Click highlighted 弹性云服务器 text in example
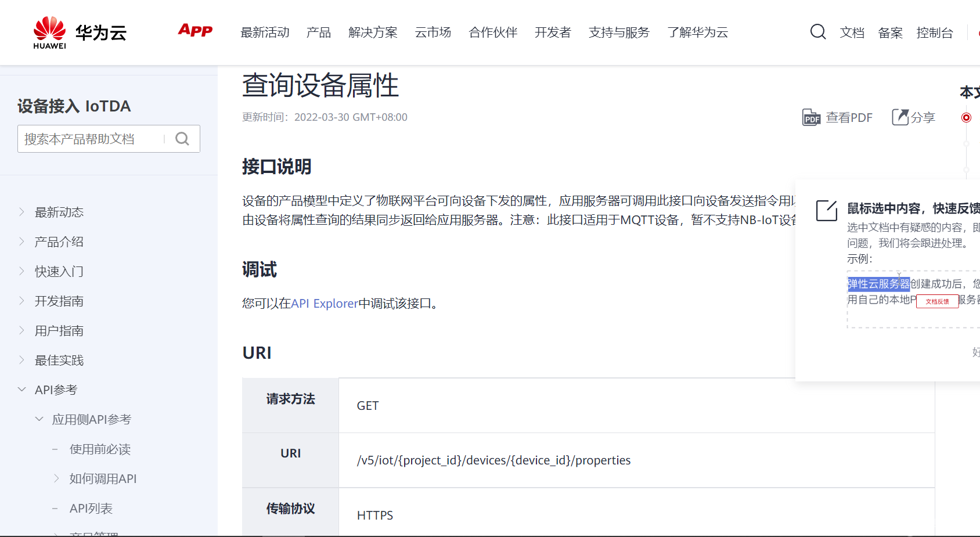The width and height of the screenshot is (980, 537). point(878,284)
